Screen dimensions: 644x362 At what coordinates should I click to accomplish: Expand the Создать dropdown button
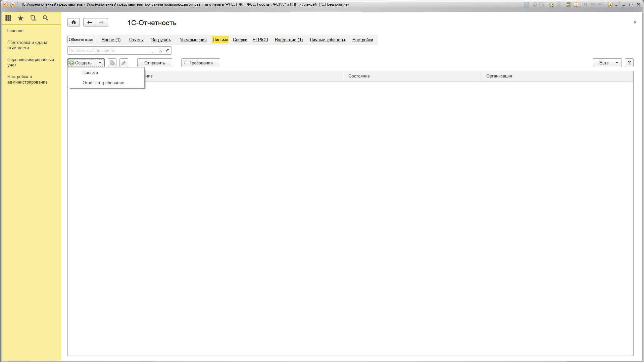(x=86, y=63)
